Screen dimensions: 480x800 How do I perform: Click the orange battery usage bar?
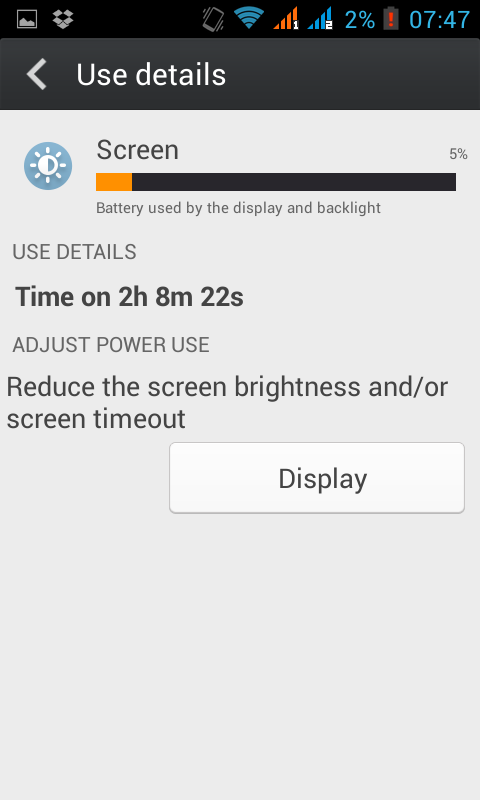276,182
